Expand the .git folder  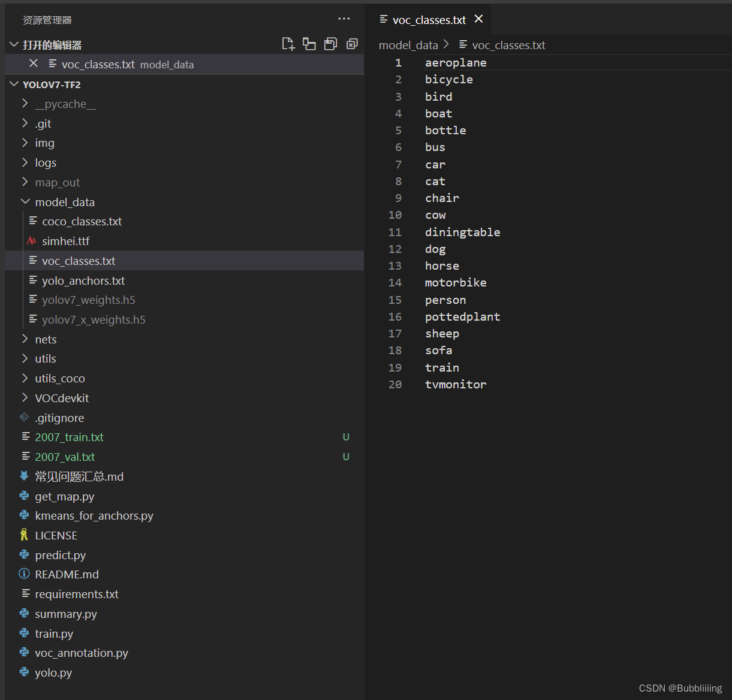pos(25,123)
